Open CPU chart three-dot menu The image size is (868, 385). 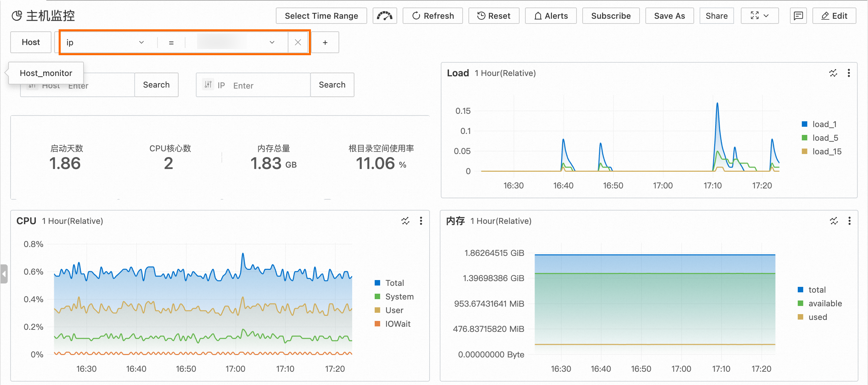[421, 221]
